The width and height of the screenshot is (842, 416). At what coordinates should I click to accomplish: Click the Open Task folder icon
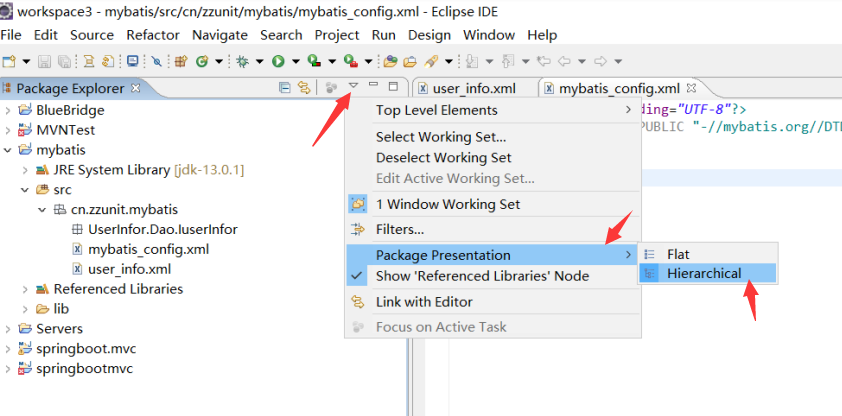coord(409,61)
